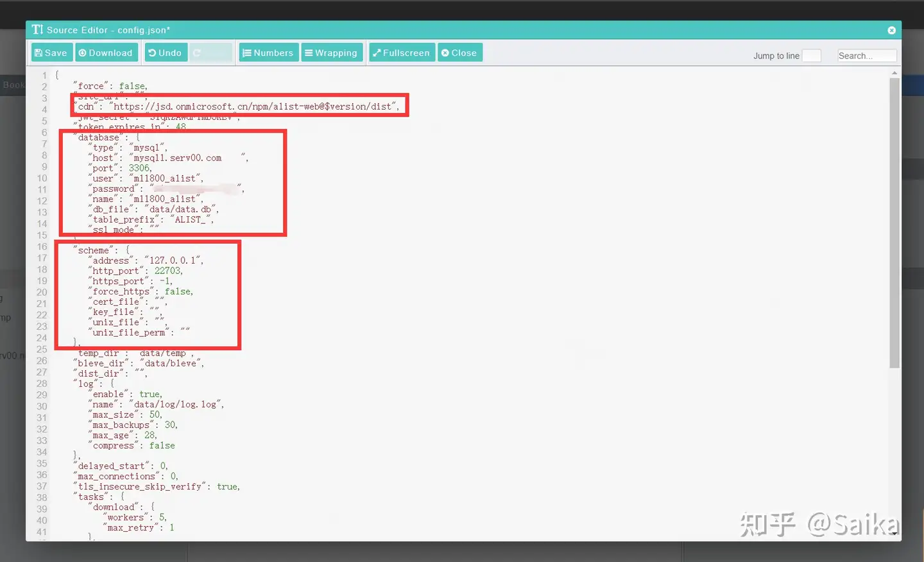This screenshot has width=924, height=562.
Task: Click the "max_backups": 30 line
Action: (x=133, y=425)
